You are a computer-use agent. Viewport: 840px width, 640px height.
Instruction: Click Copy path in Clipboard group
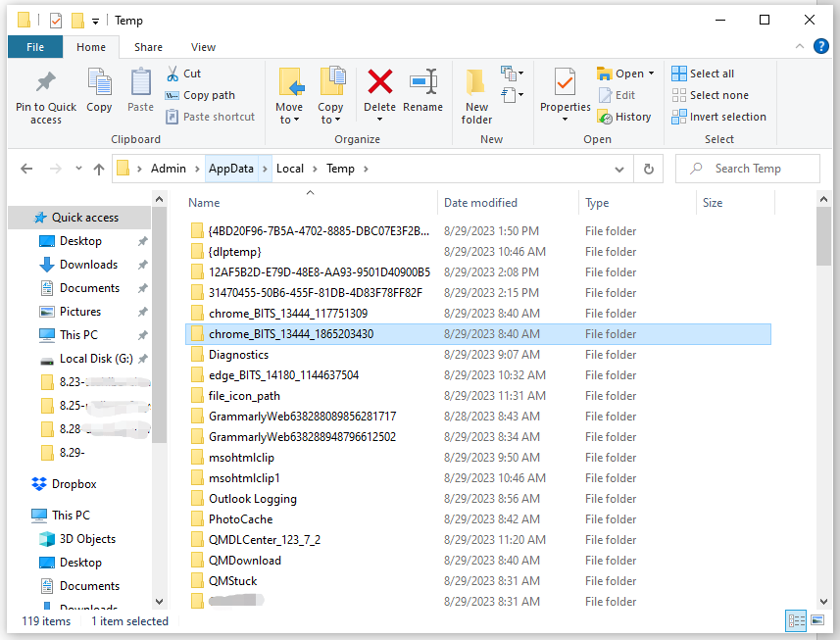[200, 95]
